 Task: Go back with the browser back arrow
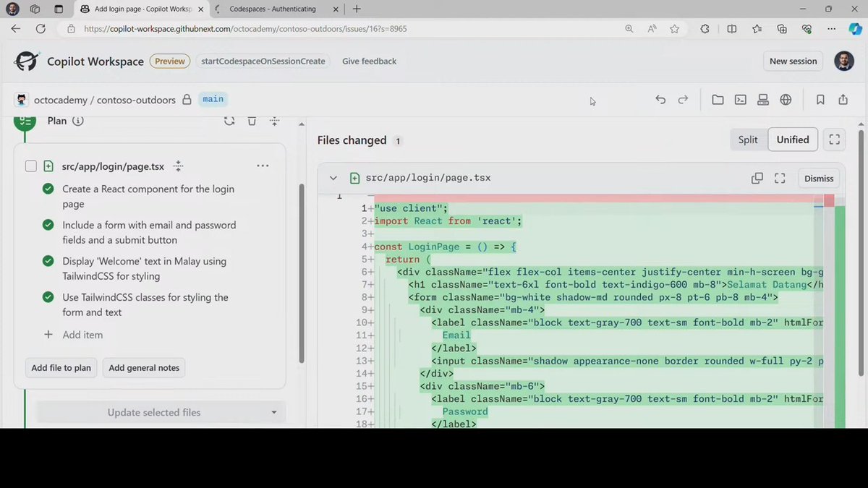16,29
